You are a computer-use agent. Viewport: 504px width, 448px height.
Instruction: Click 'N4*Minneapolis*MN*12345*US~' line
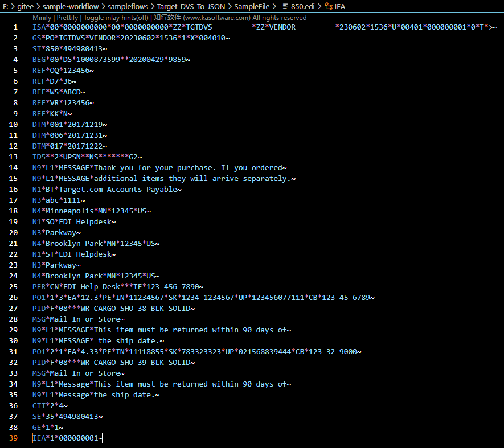(x=92, y=211)
